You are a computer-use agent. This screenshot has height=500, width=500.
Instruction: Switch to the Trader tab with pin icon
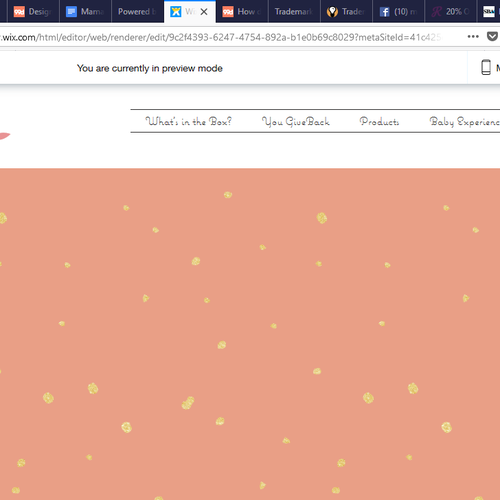(x=346, y=12)
